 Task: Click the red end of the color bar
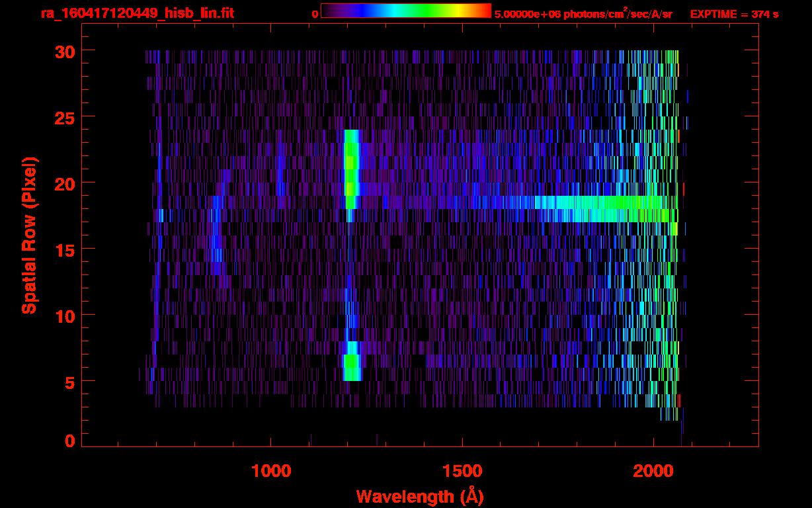point(483,11)
